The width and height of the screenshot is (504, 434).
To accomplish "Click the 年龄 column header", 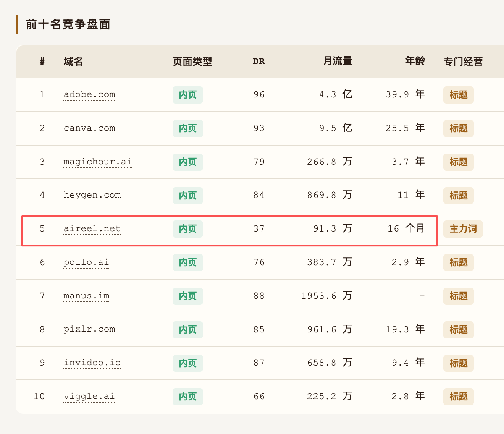I will [x=415, y=61].
